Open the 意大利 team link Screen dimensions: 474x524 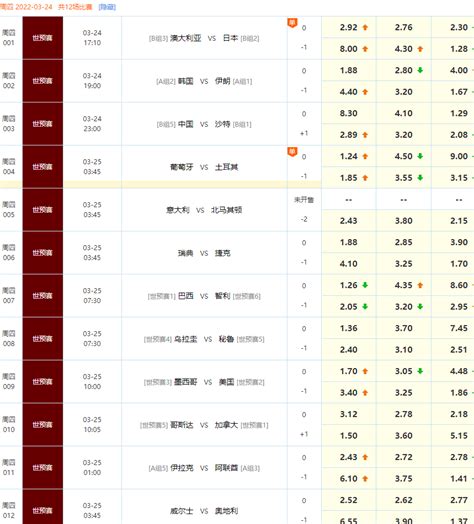pyautogui.click(x=178, y=210)
